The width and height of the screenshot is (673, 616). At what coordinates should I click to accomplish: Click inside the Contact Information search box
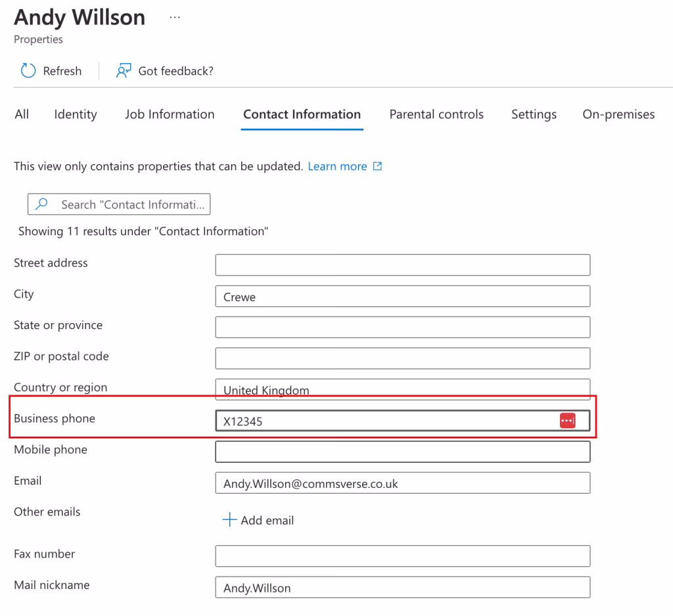click(x=131, y=204)
